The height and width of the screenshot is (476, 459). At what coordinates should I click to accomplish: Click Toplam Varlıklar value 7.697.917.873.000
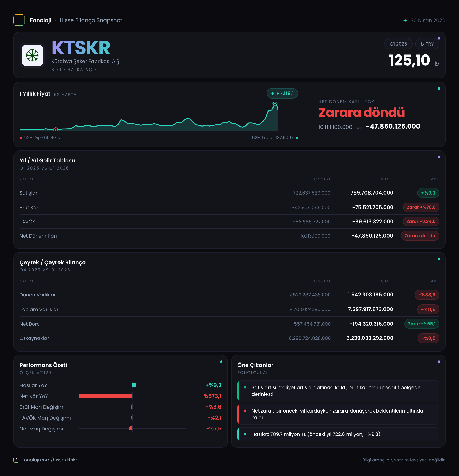370,309
